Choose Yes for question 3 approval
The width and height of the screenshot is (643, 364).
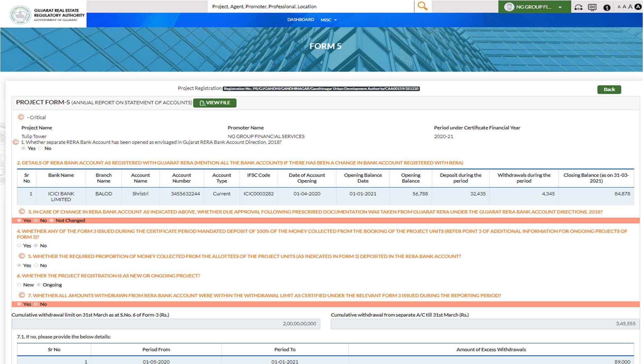click(x=19, y=220)
